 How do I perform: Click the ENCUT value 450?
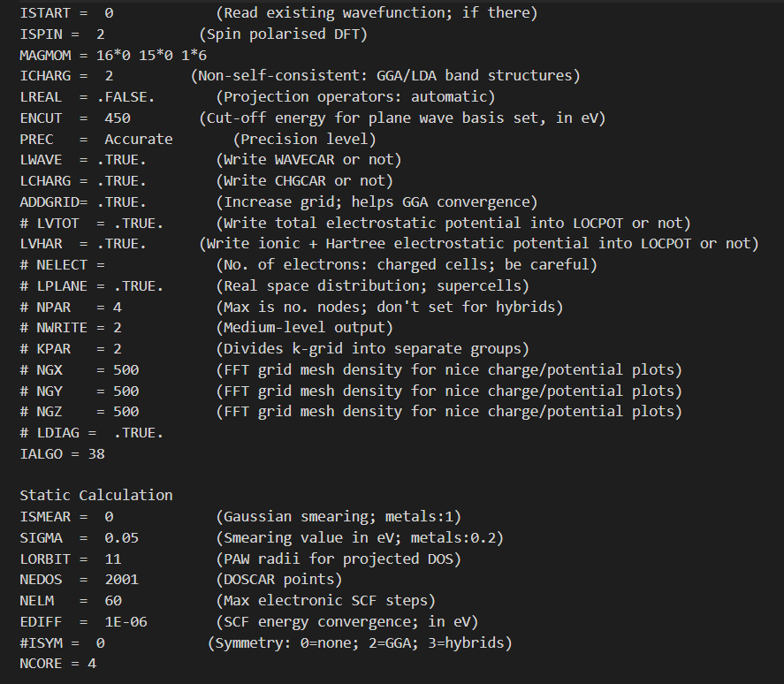(x=118, y=118)
